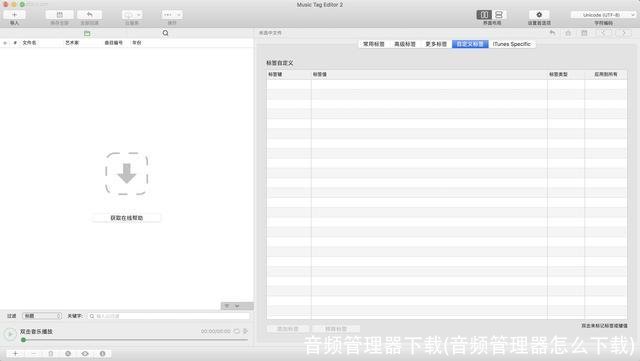Click the magnifier search icon above the file list
The height and width of the screenshot is (361, 640).
coord(165,33)
